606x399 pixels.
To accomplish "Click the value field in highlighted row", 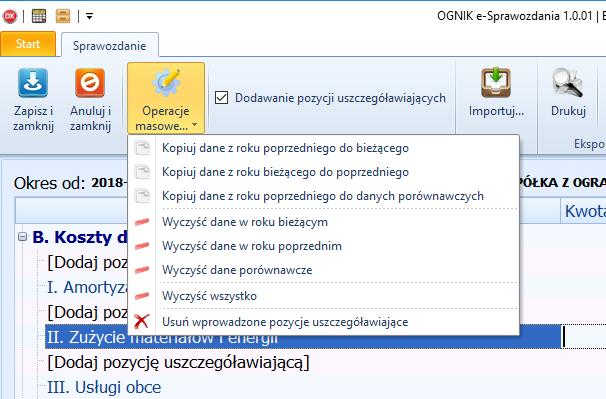I will 584,336.
